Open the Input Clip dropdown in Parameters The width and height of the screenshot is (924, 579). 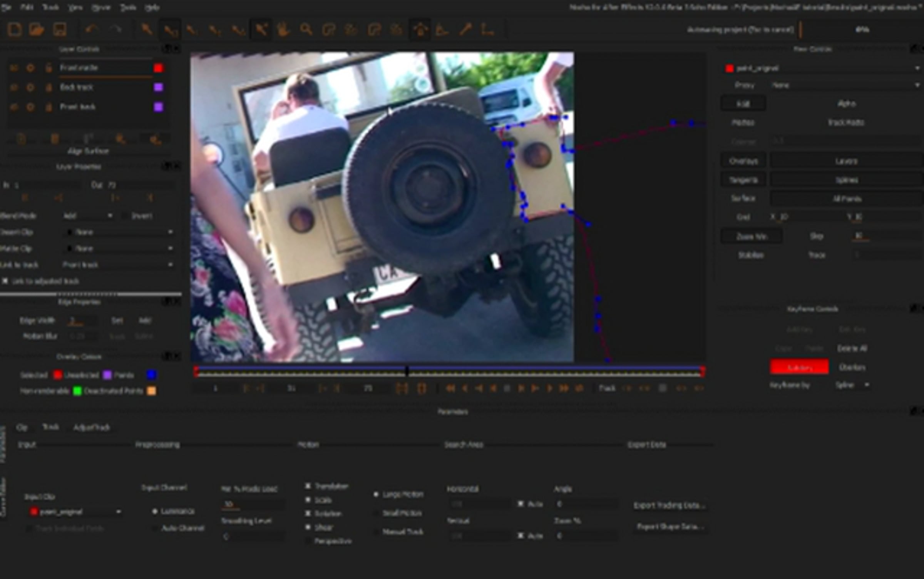pos(75,512)
